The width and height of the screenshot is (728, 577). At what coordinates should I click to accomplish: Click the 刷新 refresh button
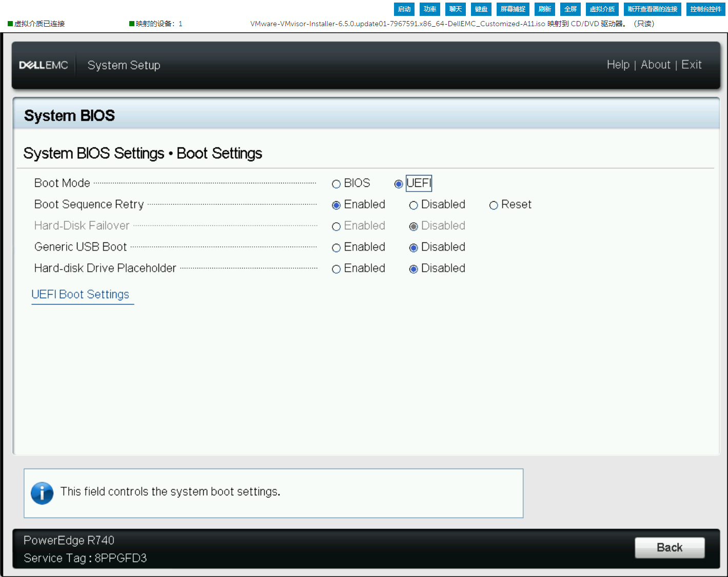545,9
